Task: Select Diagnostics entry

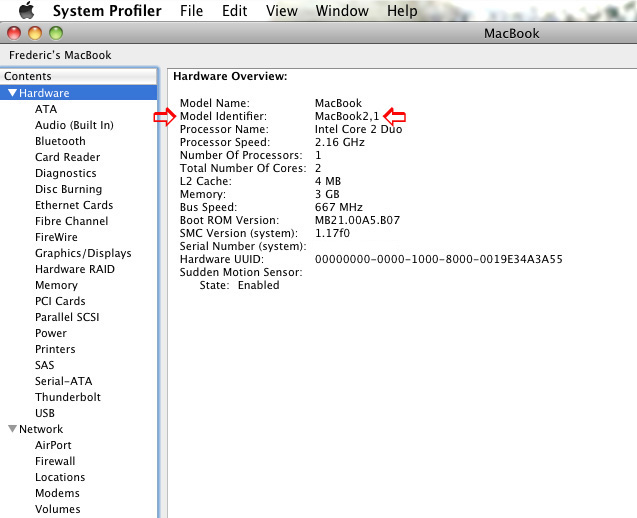Action: tap(66, 173)
